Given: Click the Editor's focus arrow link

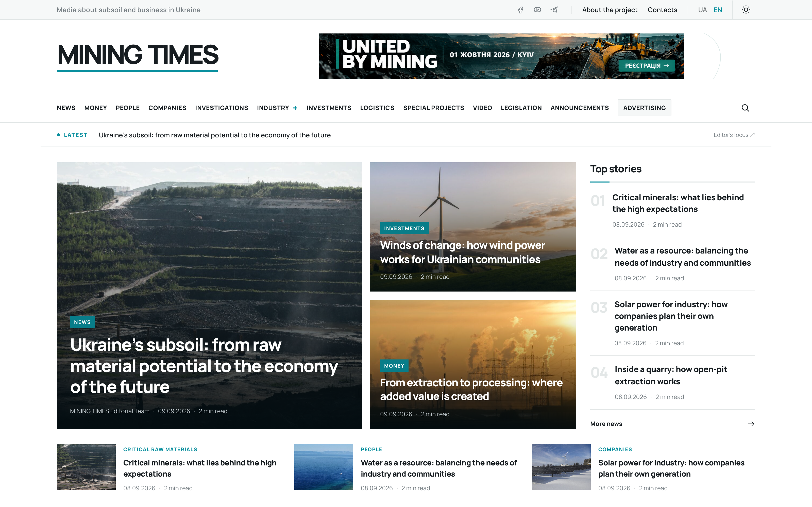Looking at the screenshot, I should point(734,135).
